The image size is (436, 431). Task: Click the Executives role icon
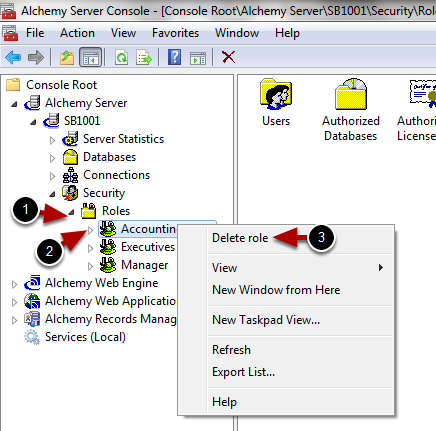click(108, 247)
